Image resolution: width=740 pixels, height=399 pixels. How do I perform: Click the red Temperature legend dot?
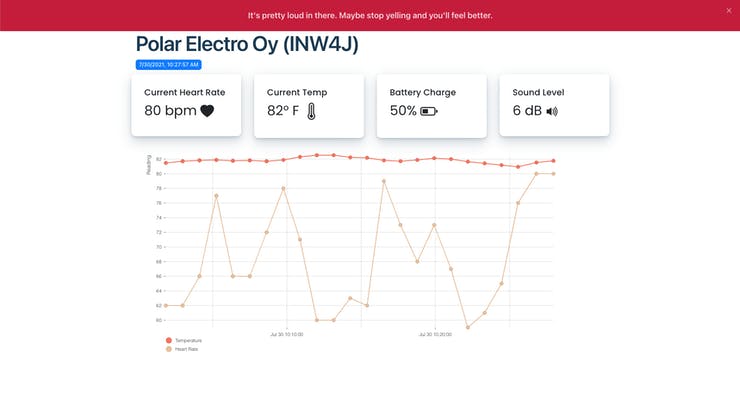coord(168,340)
